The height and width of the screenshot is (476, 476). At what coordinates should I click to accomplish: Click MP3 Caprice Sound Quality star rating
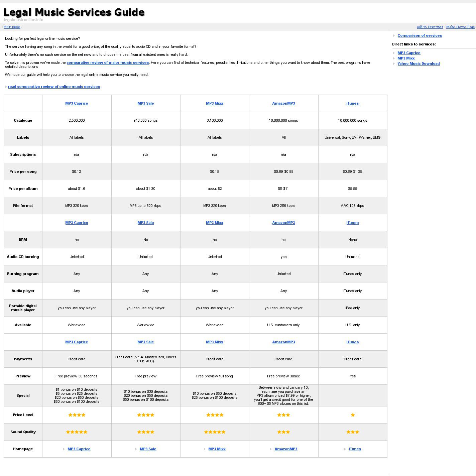tap(77, 432)
